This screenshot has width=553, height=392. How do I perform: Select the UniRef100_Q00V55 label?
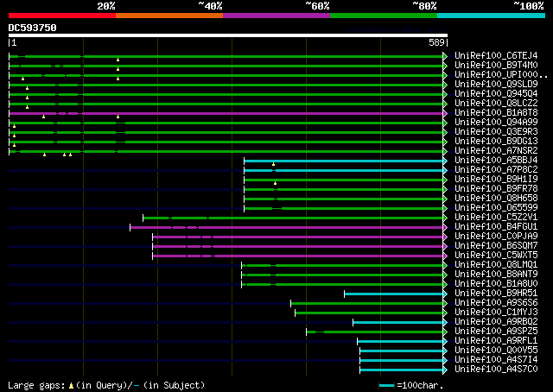click(x=496, y=351)
